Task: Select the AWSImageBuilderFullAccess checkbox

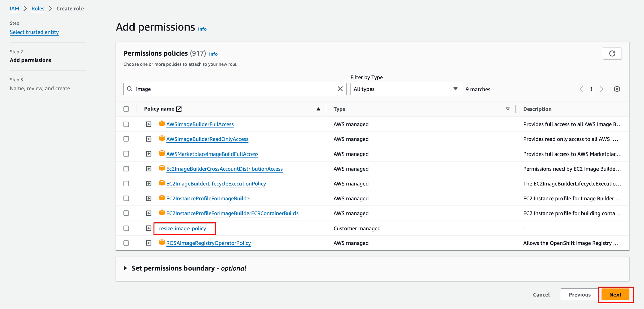Action: (126, 124)
